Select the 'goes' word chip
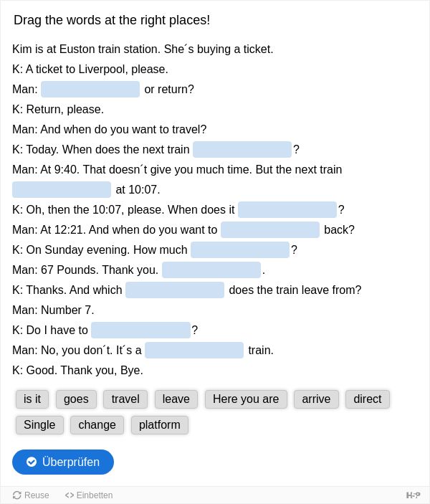Image resolution: width=430 pixels, height=504 pixels. [x=76, y=399]
